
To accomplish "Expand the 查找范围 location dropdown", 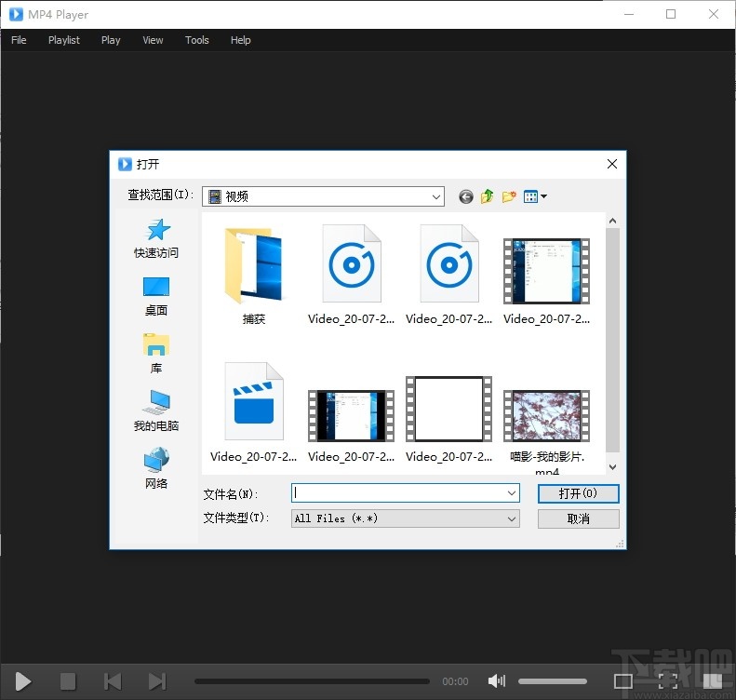I will 435,196.
